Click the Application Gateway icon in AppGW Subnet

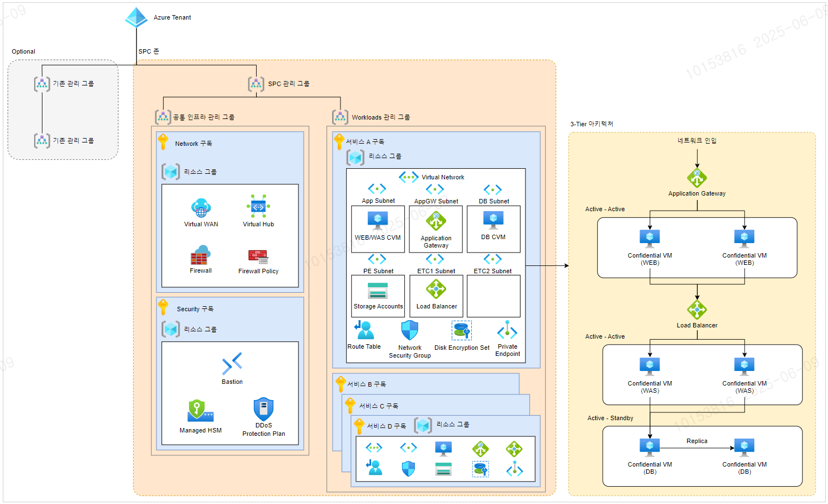point(436,221)
